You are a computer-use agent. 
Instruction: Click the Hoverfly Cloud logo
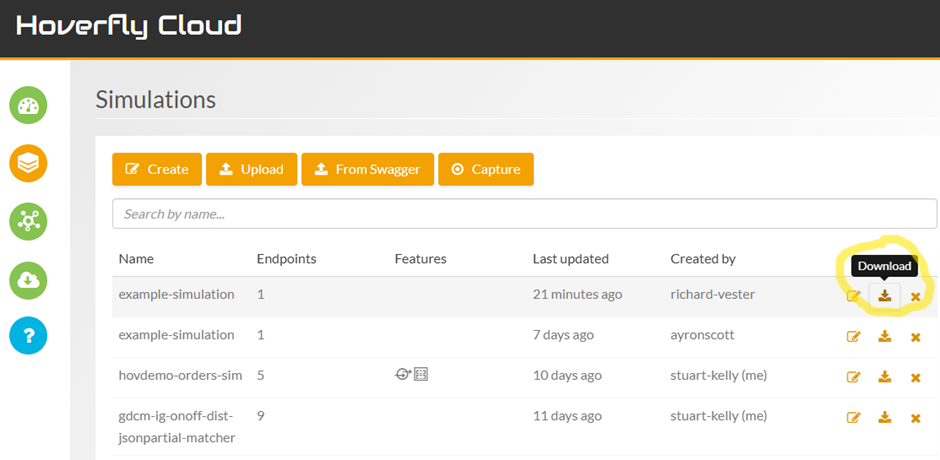click(129, 25)
